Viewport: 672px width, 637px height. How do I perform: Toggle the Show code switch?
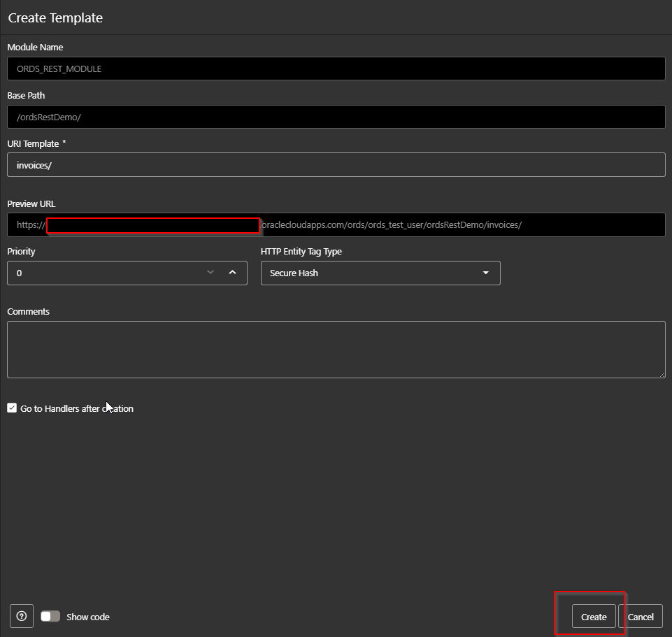pyautogui.click(x=50, y=616)
